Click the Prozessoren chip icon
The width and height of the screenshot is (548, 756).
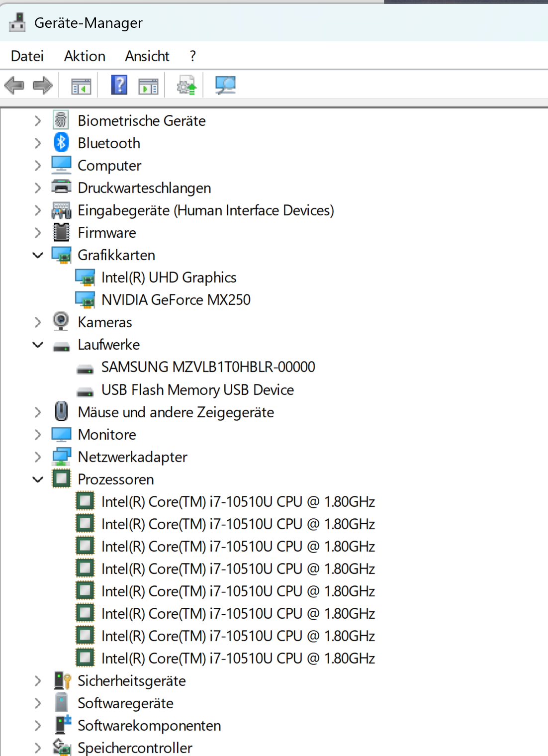(x=61, y=479)
